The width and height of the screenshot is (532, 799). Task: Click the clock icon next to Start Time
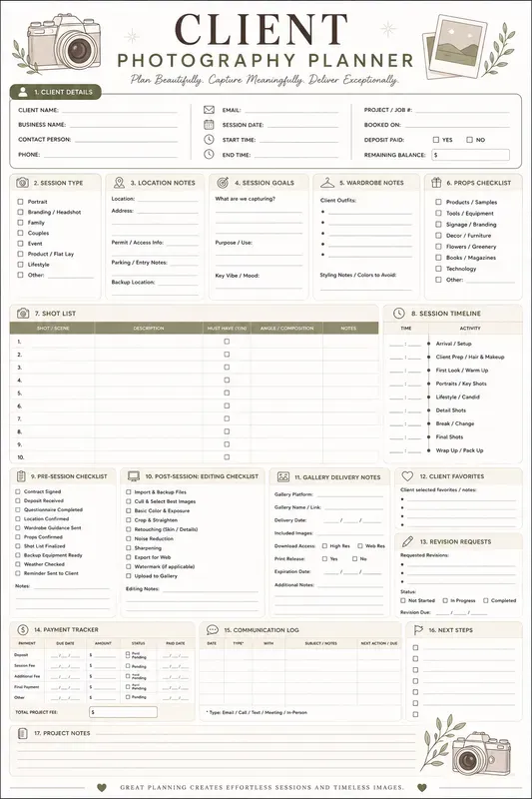(209, 139)
